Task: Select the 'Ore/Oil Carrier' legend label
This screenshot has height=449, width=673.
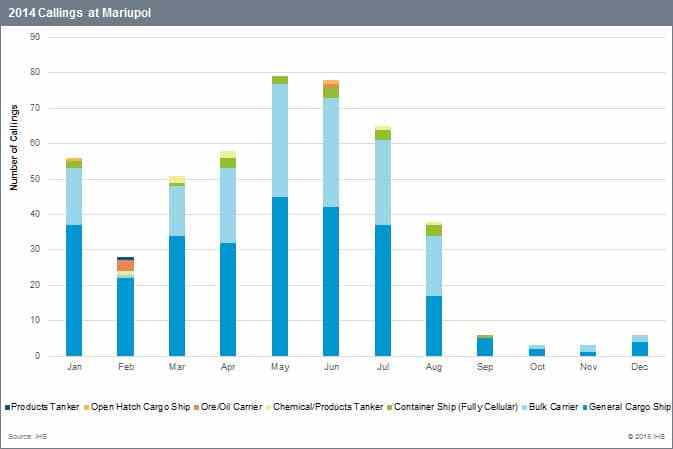Action: pyautogui.click(x=231, y=407)
